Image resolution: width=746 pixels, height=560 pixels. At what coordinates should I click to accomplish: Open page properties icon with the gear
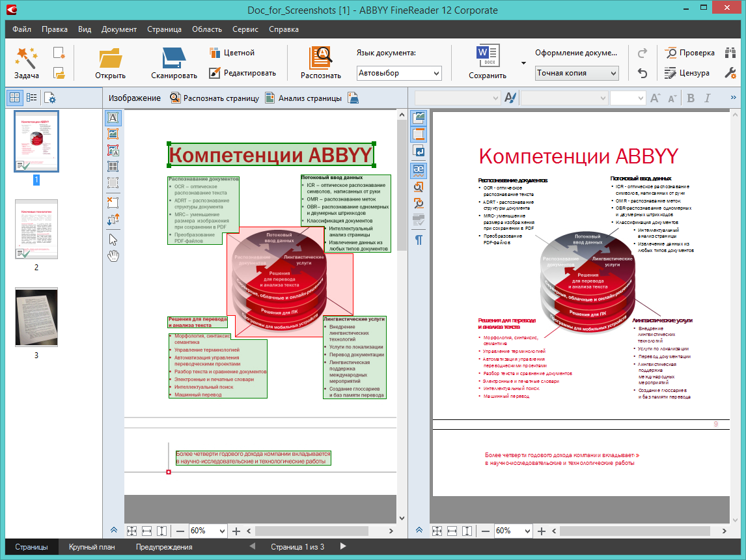(x=50, y=98)
